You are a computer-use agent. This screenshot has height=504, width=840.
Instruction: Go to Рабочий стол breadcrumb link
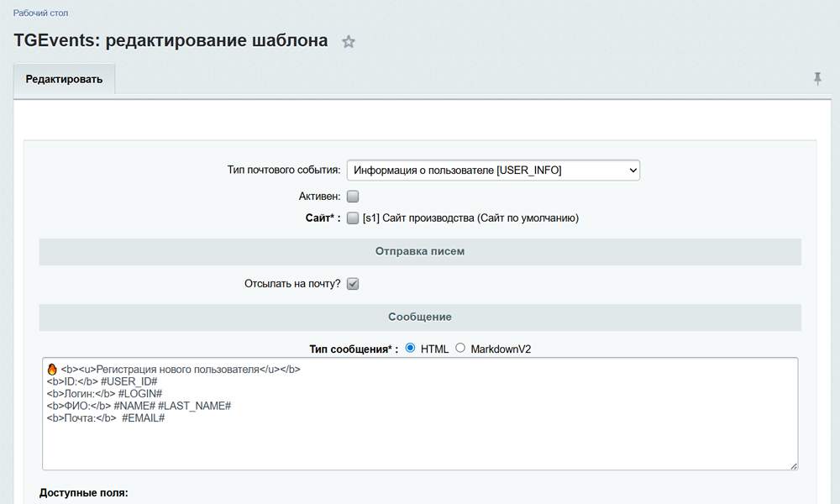40,13
